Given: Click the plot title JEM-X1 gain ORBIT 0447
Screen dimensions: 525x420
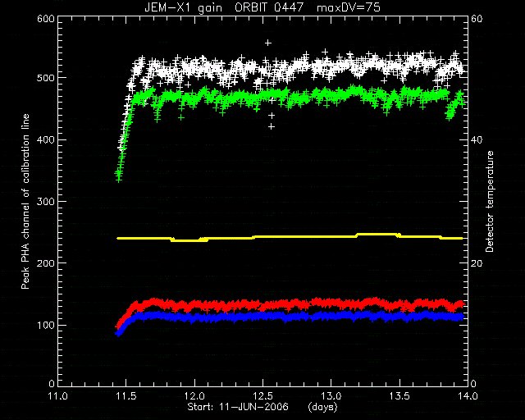Looking at the screenshot, I should 224,7.
